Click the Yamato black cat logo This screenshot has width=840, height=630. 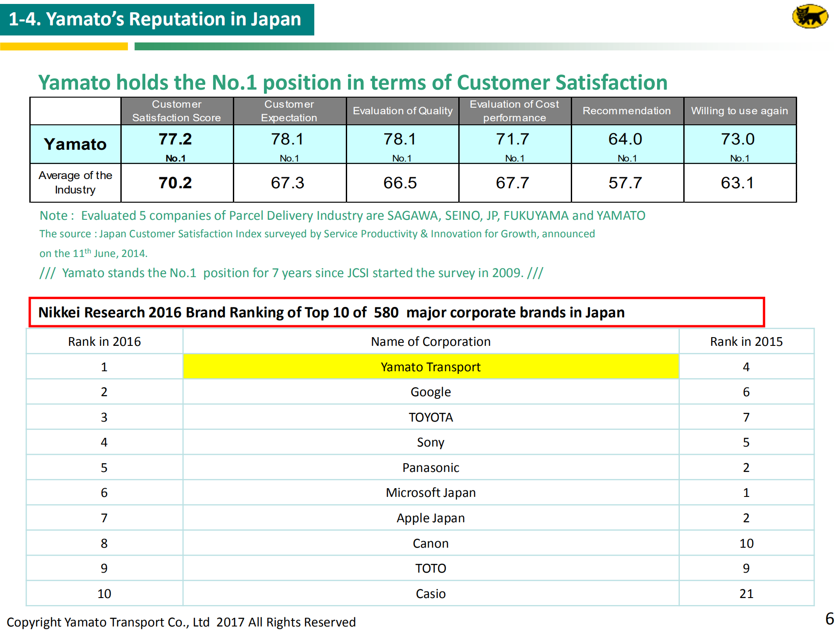pyautogui.click(x=809, y=17)
